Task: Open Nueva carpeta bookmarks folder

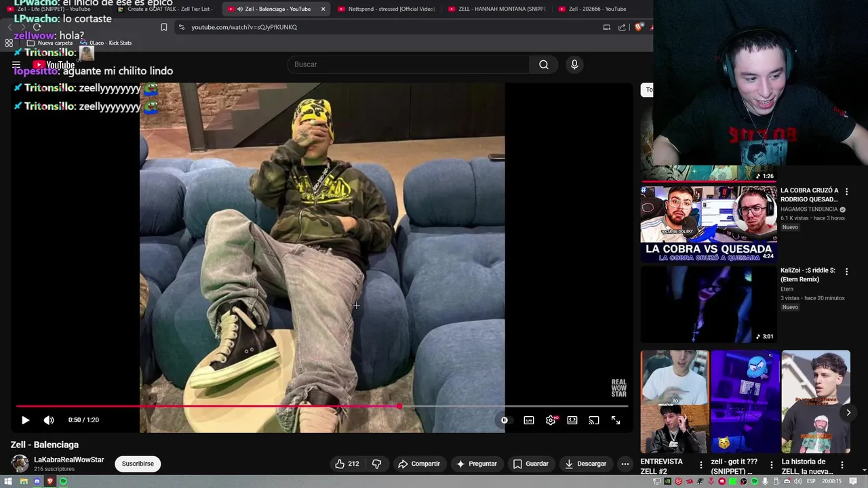Action: click(50, 43)
